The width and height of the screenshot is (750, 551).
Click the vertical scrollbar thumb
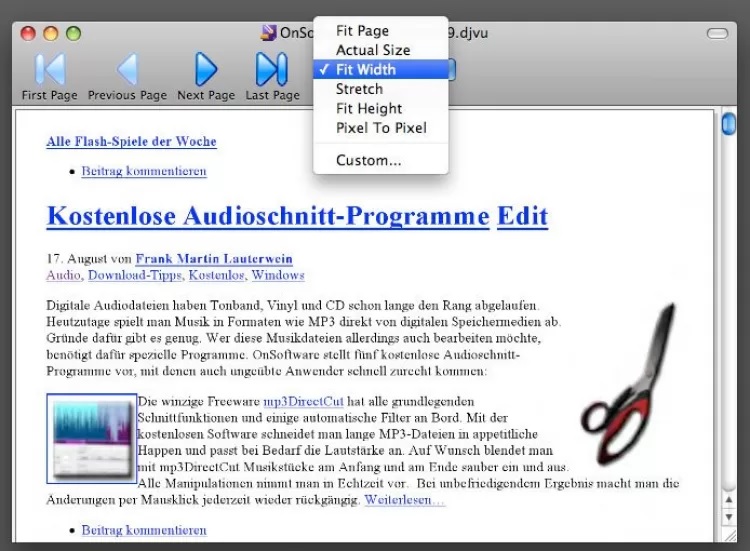click(728, 124)
